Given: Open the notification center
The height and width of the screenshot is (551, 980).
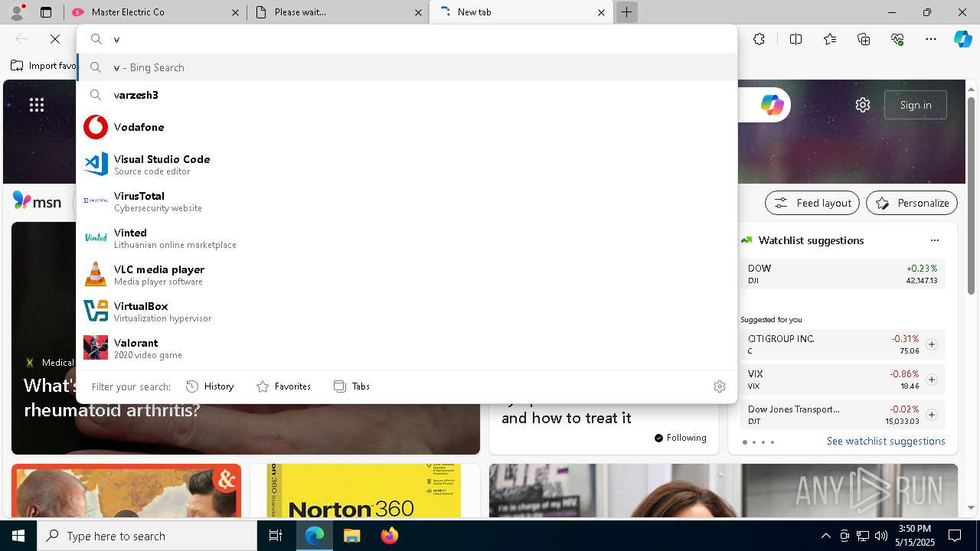Looking at the screenshot, I should (955, 536).
